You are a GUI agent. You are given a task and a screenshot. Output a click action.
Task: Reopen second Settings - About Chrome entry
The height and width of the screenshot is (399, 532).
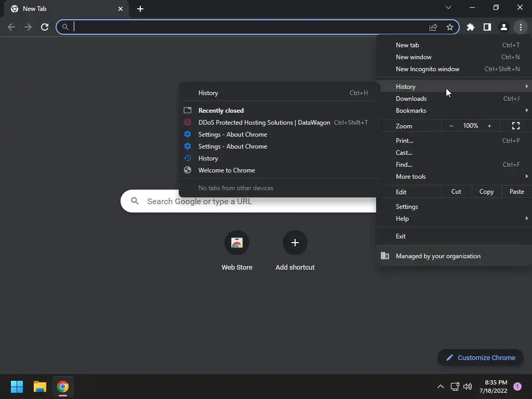point(278,146)
